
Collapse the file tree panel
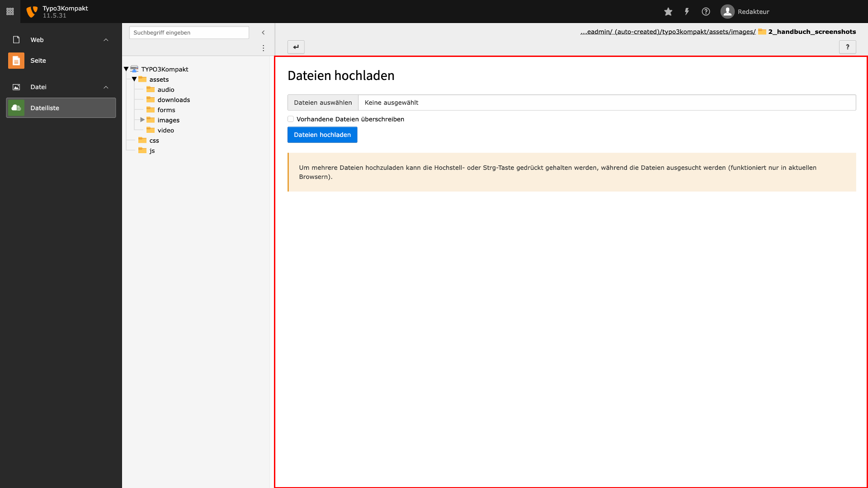pyautogui.click(x=263, y=33)
